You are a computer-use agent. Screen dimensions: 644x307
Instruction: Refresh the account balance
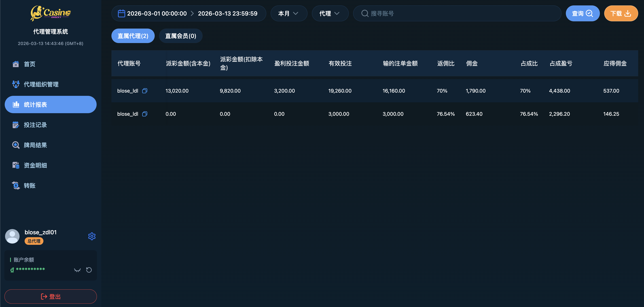pos(89,270)
